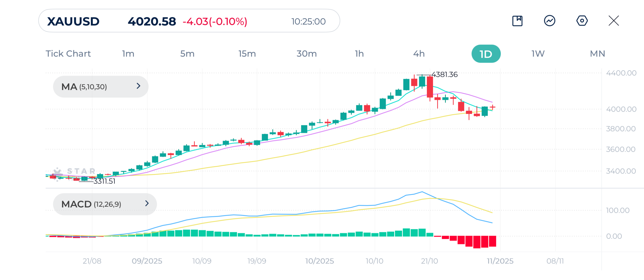Switch to MN monthly timeframe
Screen dimensions: 644x280
click(597, 54)
